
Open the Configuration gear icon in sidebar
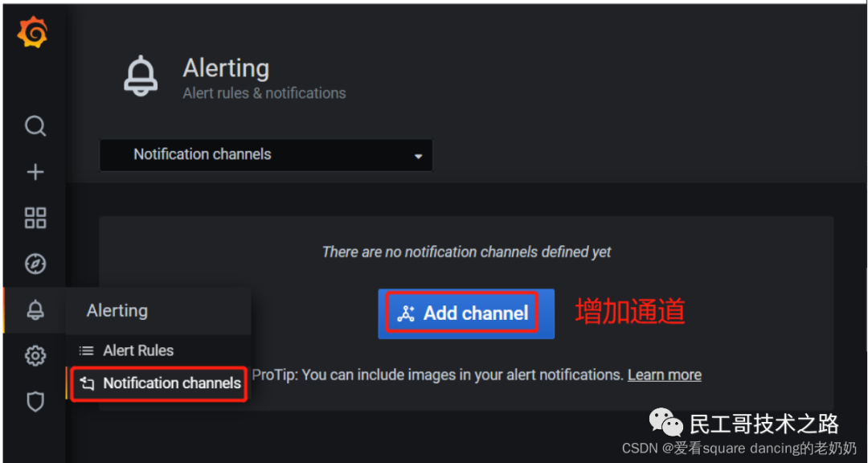click(35, 355)
